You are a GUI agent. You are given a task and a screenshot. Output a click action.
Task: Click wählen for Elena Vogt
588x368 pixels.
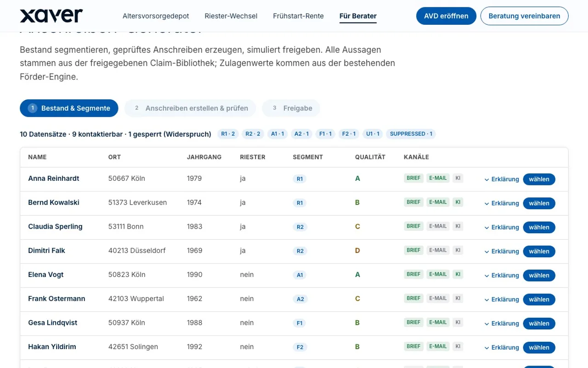click(539, 276)
